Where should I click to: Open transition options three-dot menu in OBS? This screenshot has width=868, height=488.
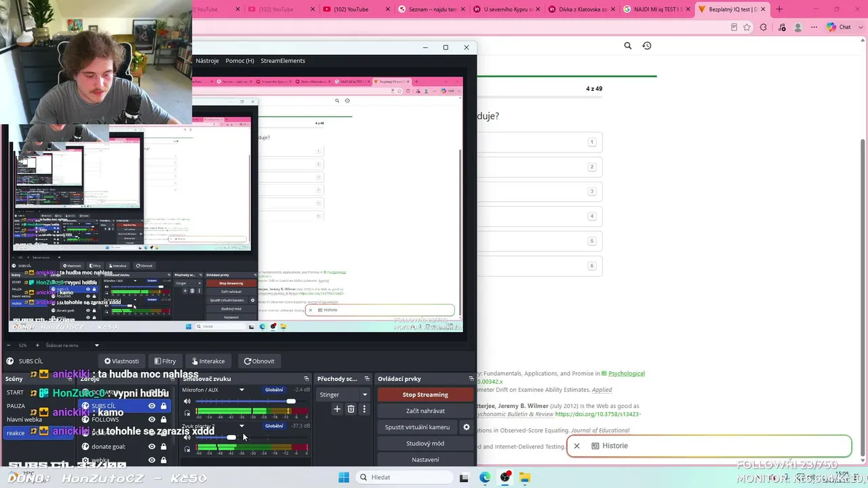(x=364, y=409)
